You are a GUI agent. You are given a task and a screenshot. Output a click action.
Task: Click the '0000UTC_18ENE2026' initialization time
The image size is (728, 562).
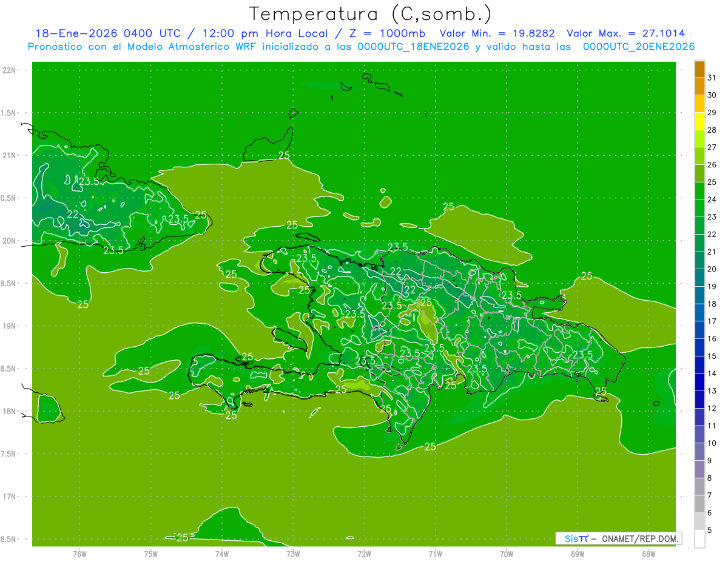413,47
